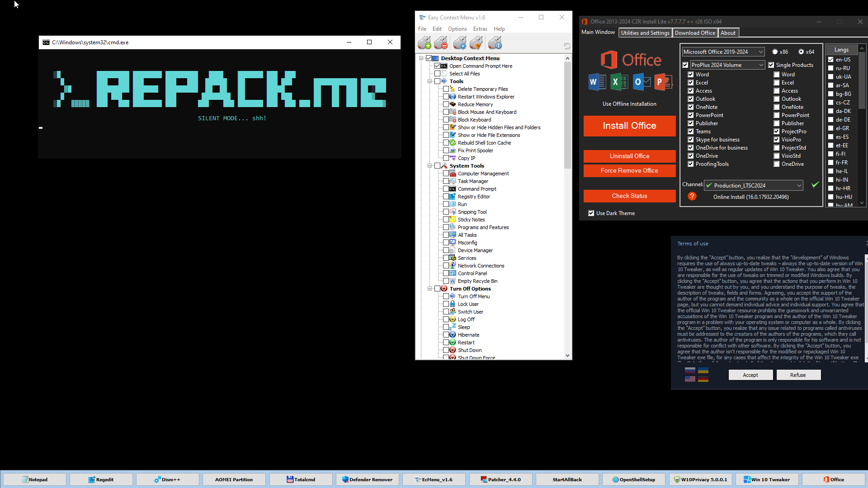Click the Excel app icon under Office logo
This screenshot has width=868, height=488.
[619, 82]
